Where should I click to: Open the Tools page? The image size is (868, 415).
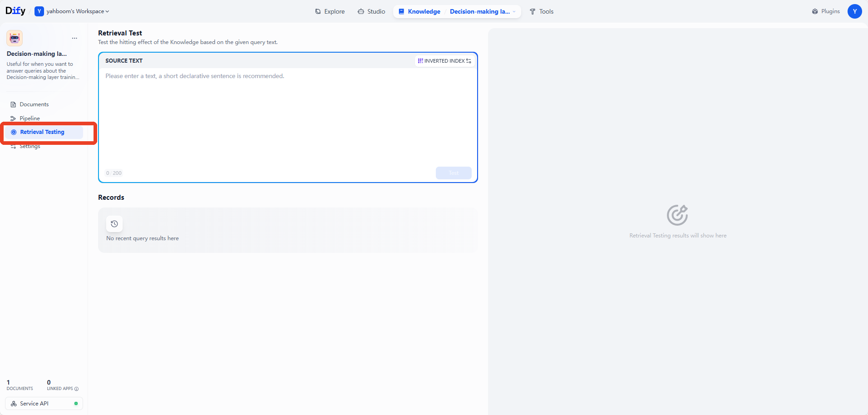[542, 11]
